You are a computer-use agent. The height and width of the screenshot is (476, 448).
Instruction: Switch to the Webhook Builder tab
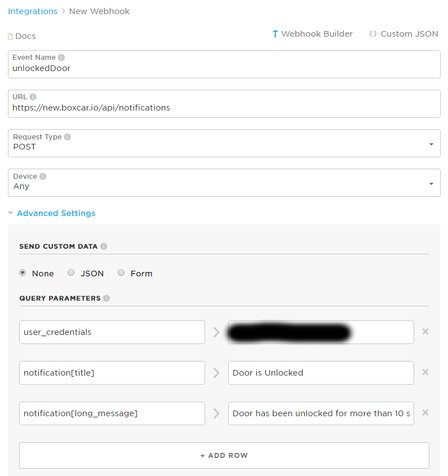(x=312, y=34)
